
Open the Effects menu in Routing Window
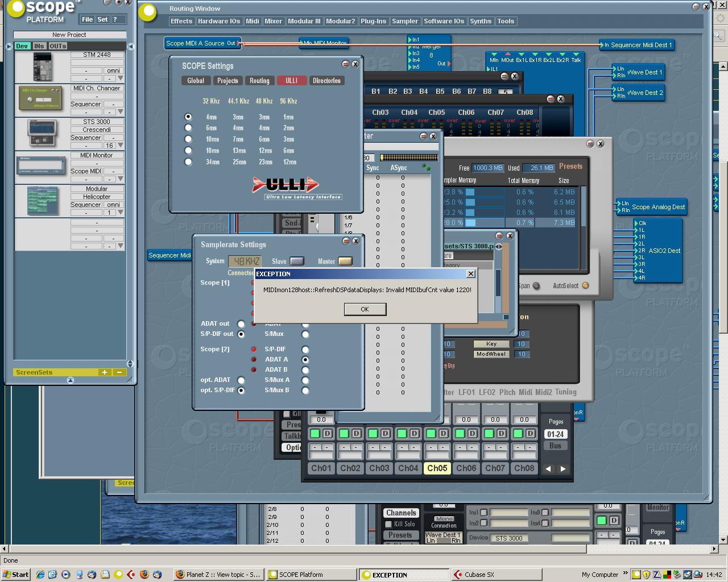coord(181,21)
